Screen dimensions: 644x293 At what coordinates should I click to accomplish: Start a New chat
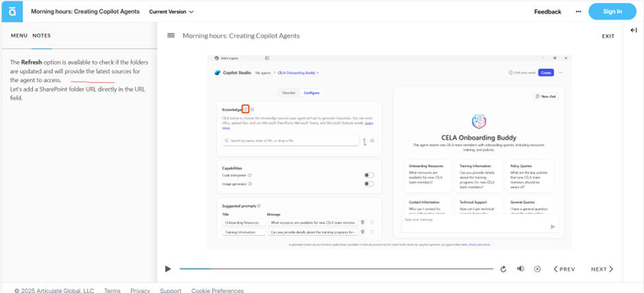(545, 96)
